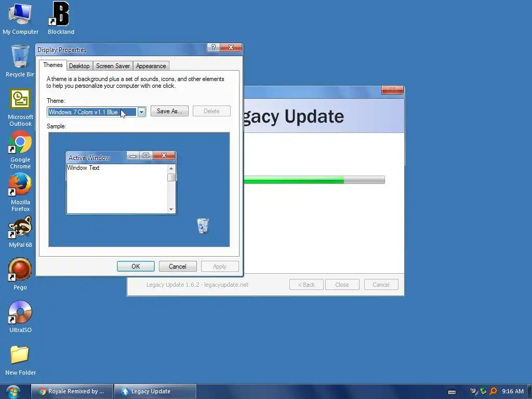Click the 9:16 AM clock
532x399 pixels.
click(513, 391)
